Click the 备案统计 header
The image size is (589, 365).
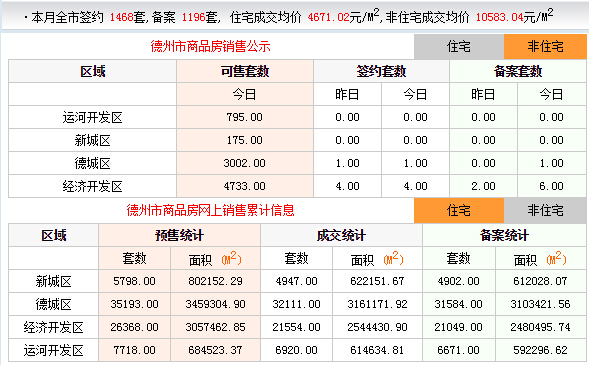pos(504,235)
